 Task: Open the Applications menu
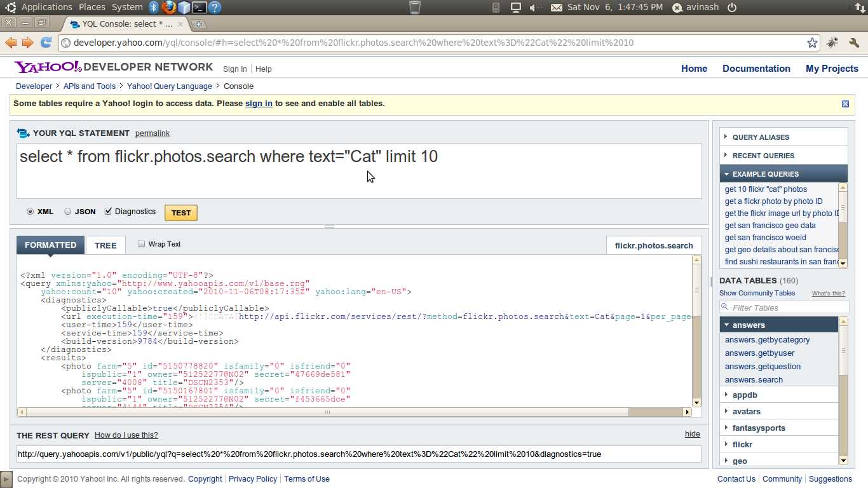46,8
